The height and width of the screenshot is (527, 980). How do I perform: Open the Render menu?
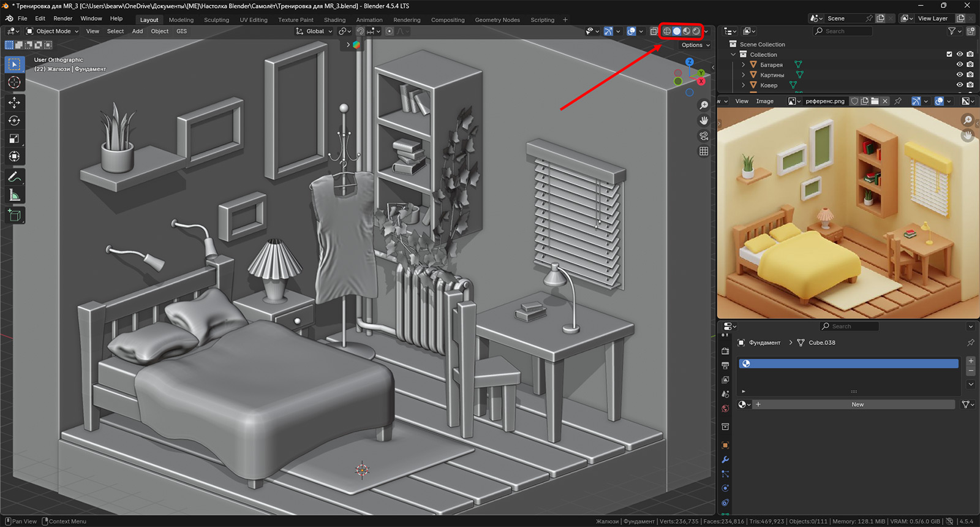(x=63, y=18)
